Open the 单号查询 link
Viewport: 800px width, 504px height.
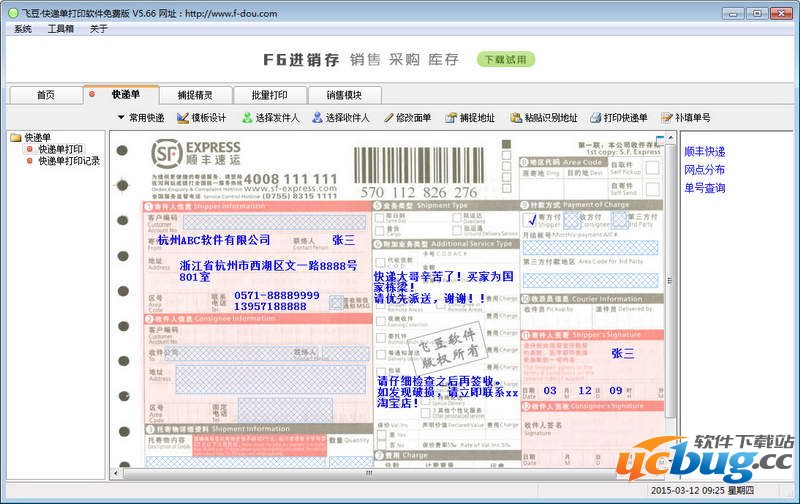point(705,188)
